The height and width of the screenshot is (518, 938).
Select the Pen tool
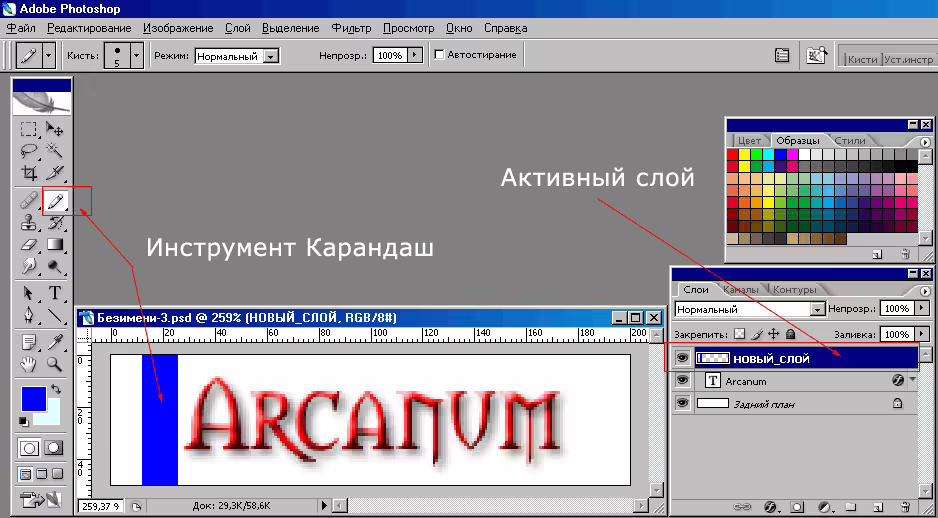[x=28, y=315]
